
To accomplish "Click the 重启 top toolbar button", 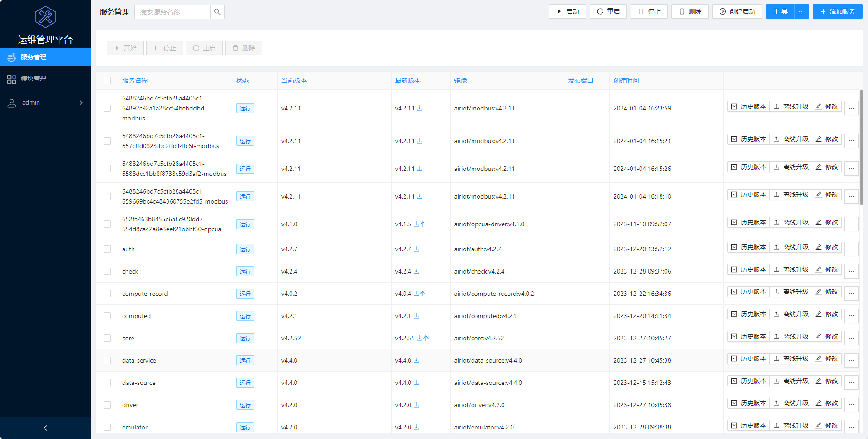I will pyautogui.click(x=608, y=12).
